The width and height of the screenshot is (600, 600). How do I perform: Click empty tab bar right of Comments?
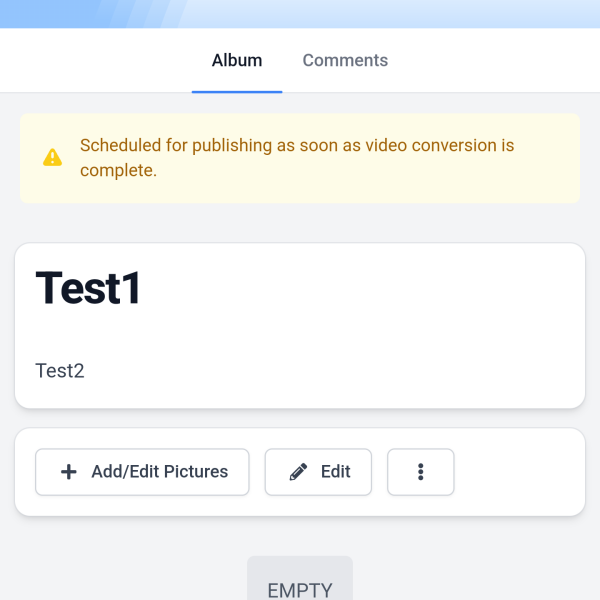[x=500, y=60]
